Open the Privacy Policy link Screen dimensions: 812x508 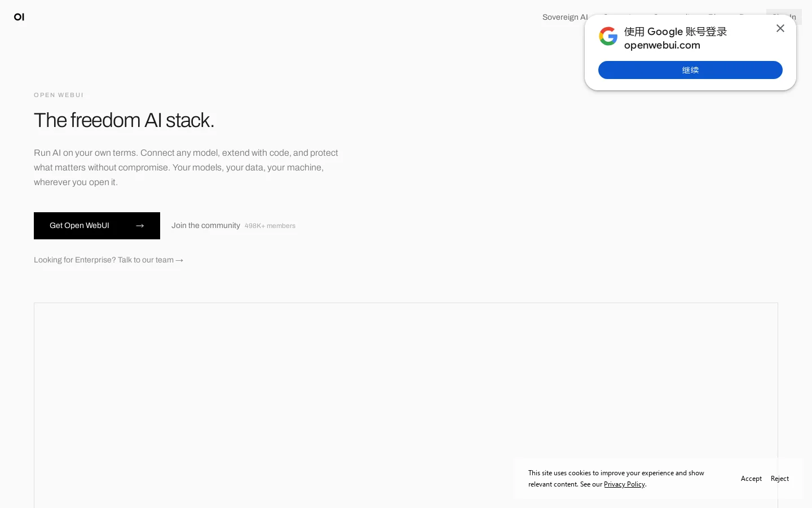tap(624, 484)
